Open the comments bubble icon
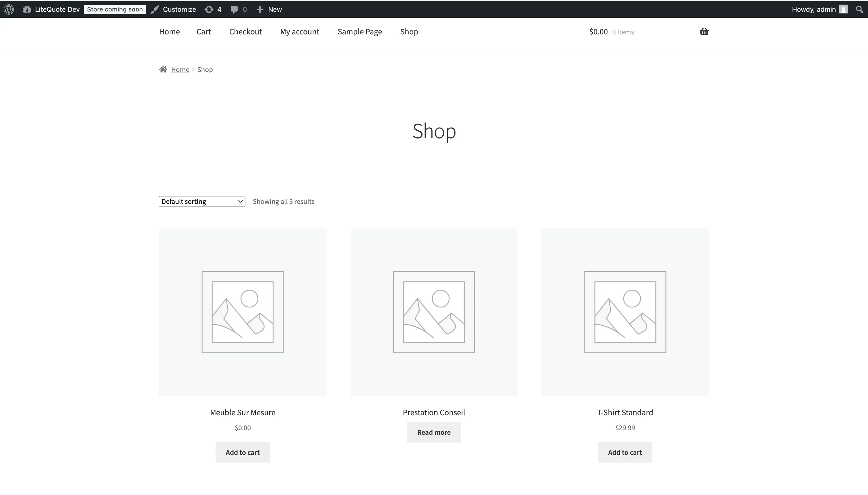The image size is (868, 495). pyautogui.click(x=234, y=9)
